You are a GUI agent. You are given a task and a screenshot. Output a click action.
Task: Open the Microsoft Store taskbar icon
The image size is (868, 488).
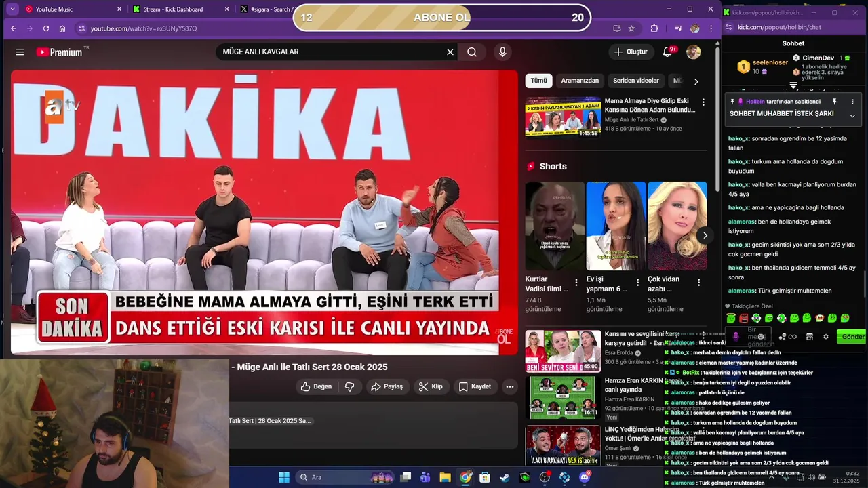coord(485,477)
